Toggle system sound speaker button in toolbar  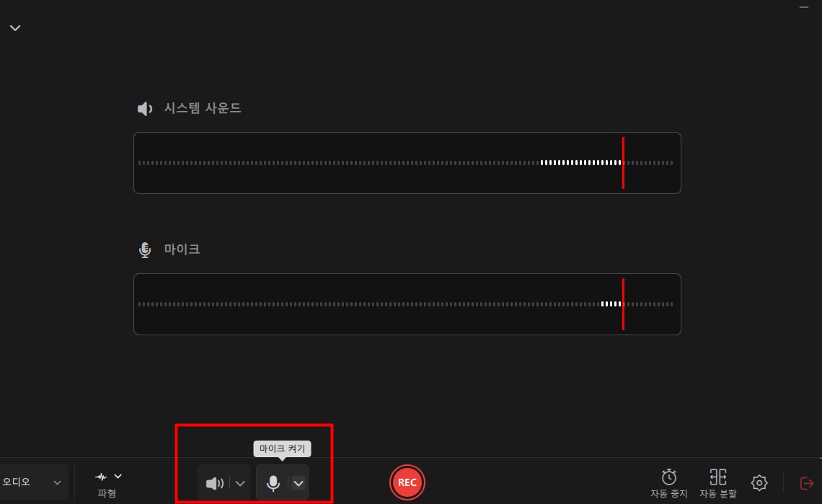(x=214, y=483)
